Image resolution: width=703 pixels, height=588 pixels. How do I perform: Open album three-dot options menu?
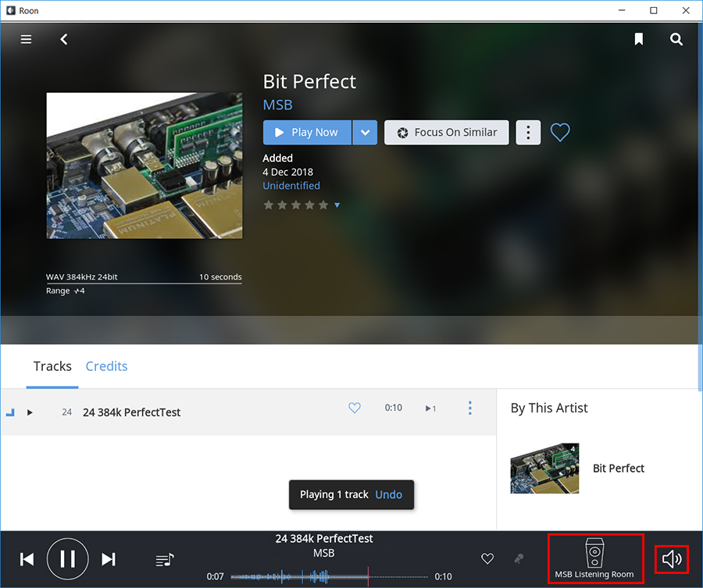[x=528, y=133]
